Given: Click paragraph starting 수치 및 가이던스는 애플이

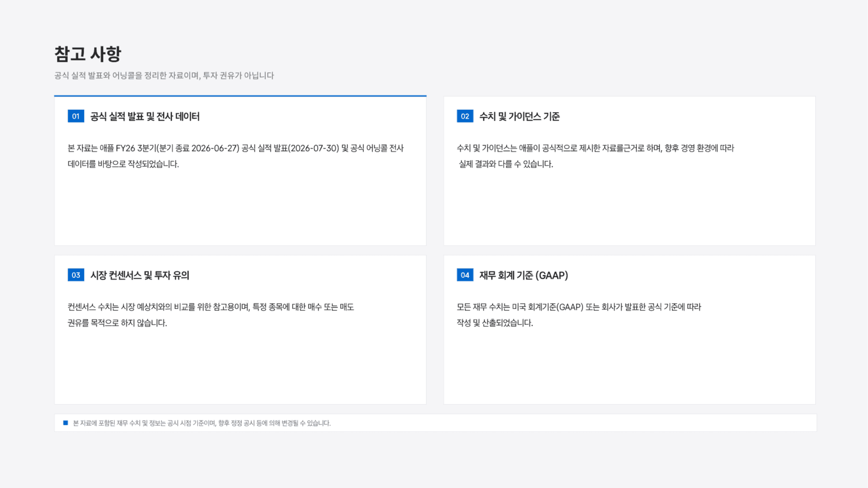Looking at the screenshot, I should coord(595,156).
